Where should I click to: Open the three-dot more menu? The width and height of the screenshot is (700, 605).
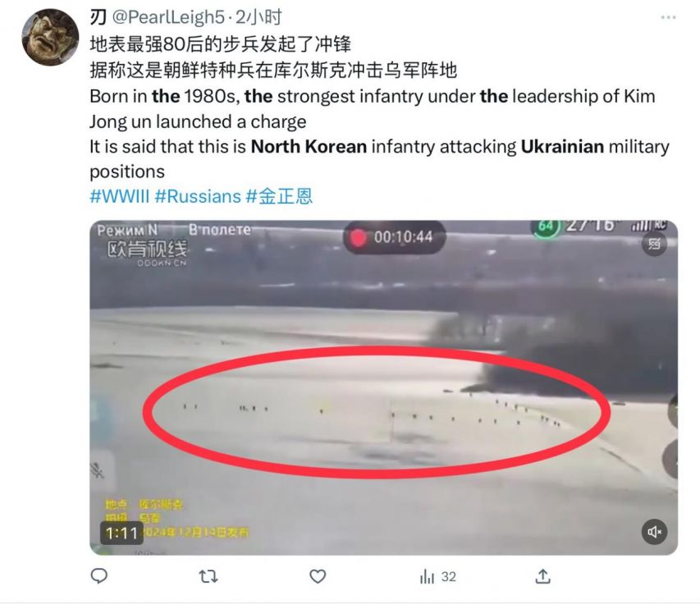coord(668,17)
